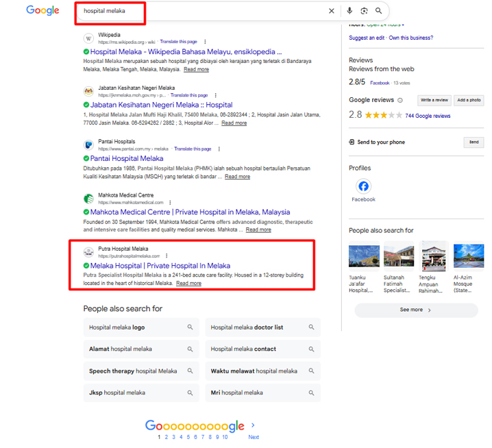Read more of the Wikipedia snippet
Image resolution: width=492 pixels, height=448 pixels.
[x=197, y=69]
